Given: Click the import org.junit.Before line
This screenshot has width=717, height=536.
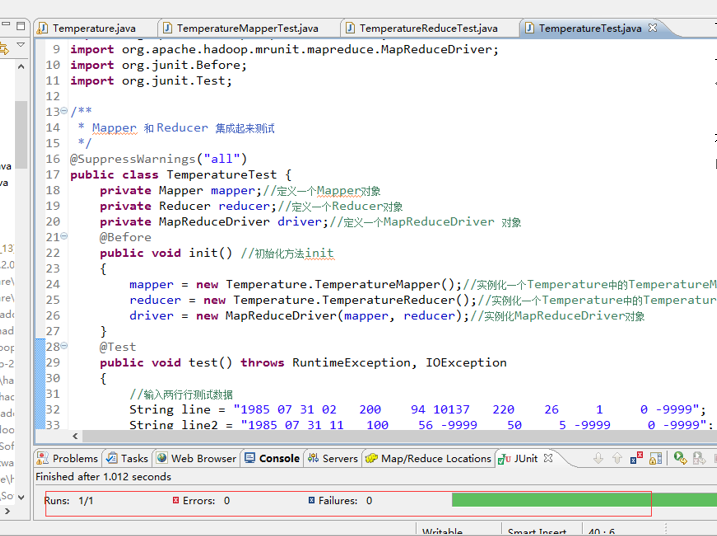Looking at the screenshot, I should (158, 65).
